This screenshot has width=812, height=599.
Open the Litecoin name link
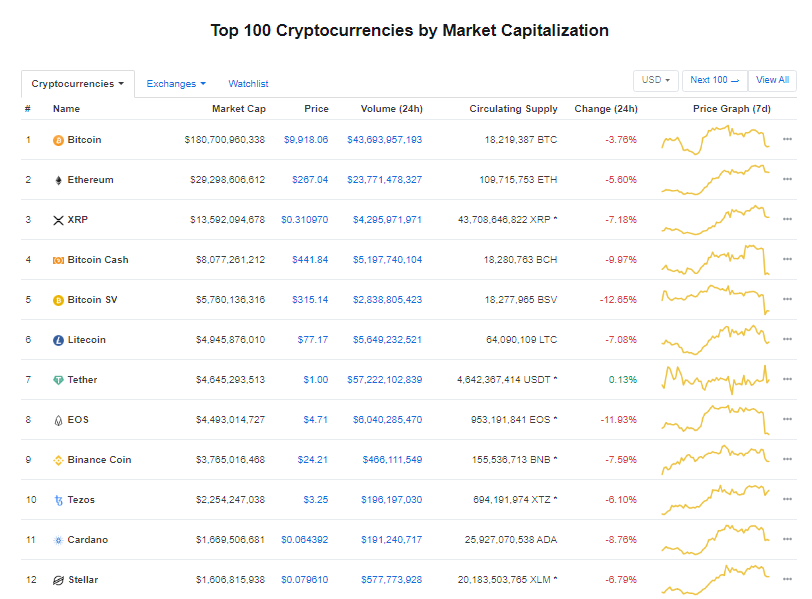[86, 340]
